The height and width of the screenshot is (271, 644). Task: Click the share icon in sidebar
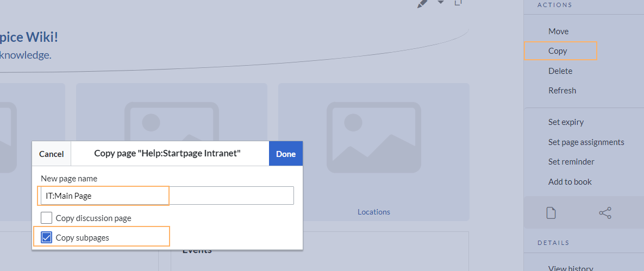tap(605, 213)
